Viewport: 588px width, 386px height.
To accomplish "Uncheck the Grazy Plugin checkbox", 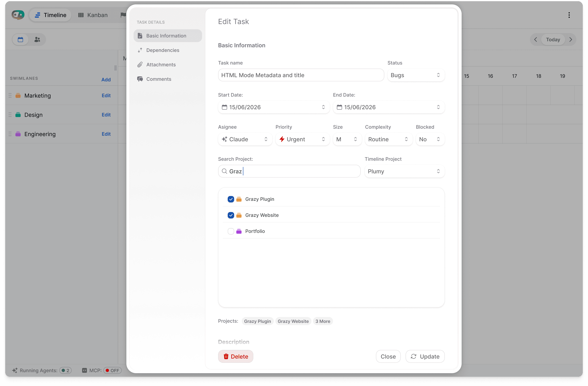I will pyautogui.click(x=231, y=199).
